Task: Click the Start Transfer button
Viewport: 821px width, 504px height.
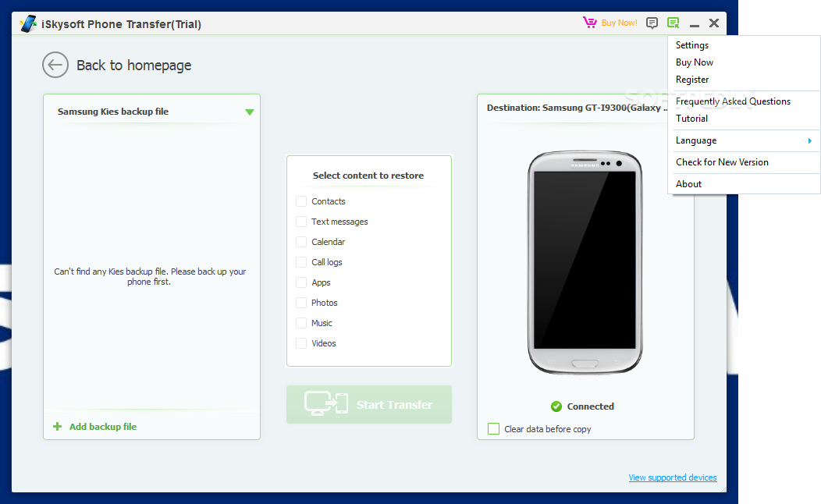Action: (x=369, y=405)
